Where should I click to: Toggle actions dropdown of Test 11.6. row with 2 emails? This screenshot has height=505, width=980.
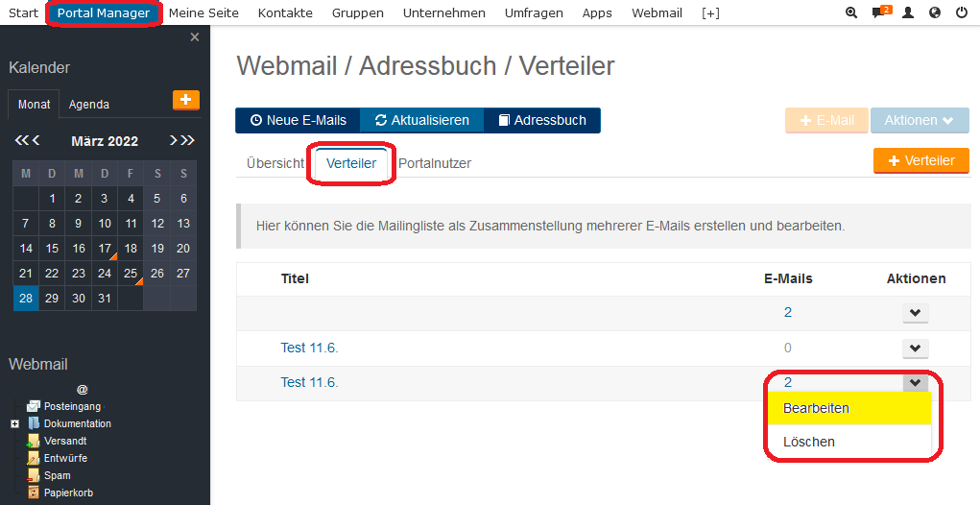point(916,382)
